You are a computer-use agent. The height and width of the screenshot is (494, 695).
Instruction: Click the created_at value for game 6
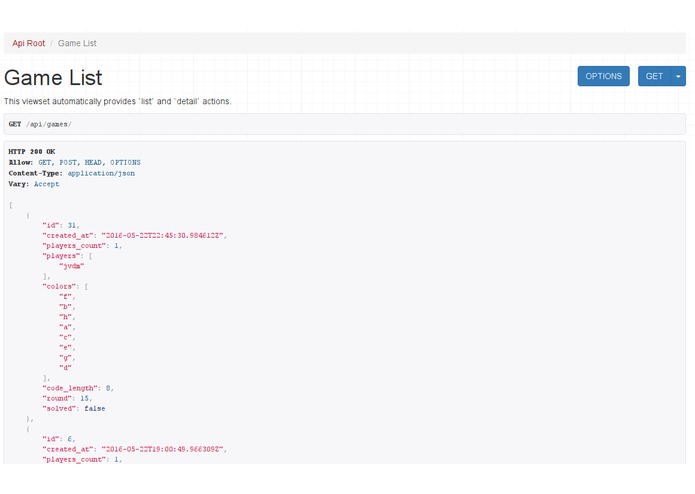164,449
